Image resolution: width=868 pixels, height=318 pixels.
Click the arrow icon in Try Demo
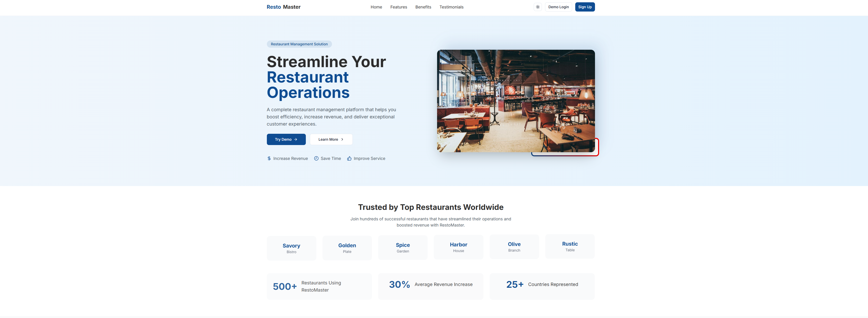point(296,139)
